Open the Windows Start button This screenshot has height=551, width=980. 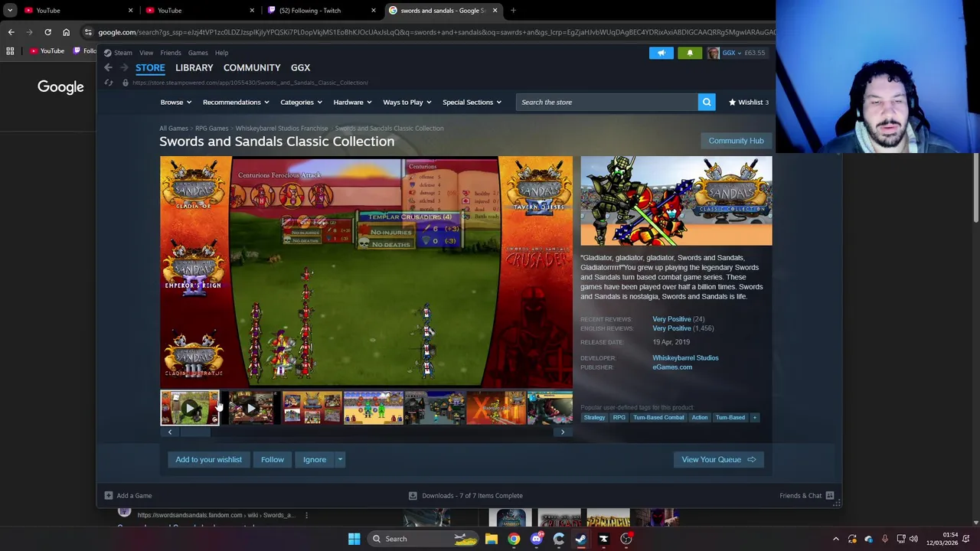pyautogui.click(x=354, y=539)
